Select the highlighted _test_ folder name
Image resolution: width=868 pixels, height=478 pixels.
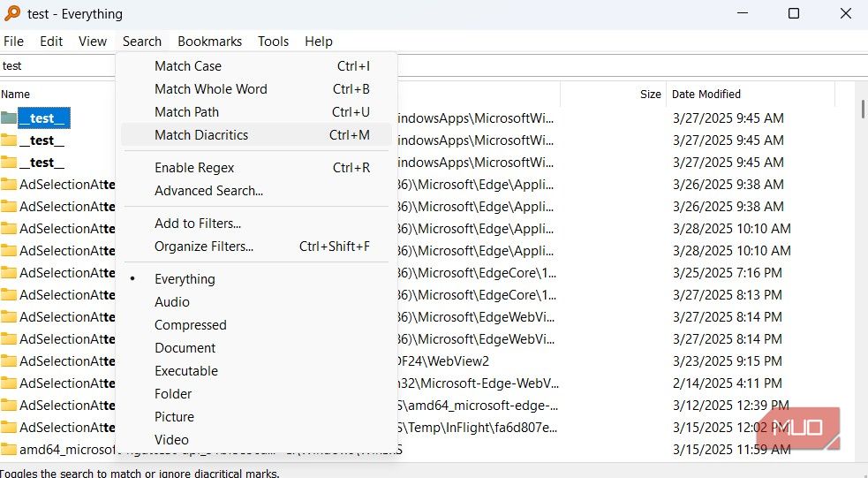(x=44, y=118)
